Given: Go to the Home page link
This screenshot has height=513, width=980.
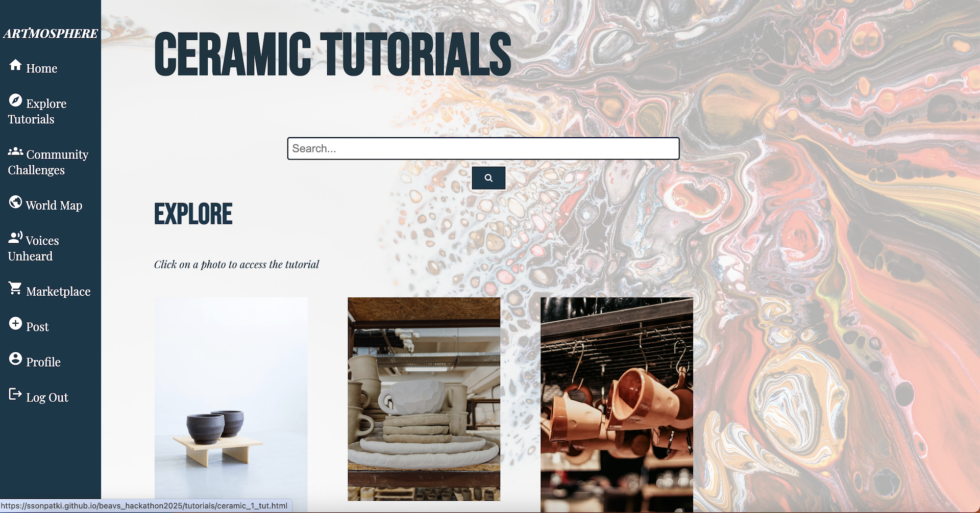Looking at the screenshot, I should [42, 68].
